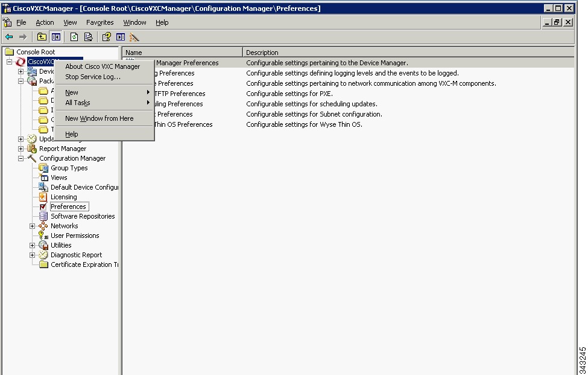Click the Report Manager icon in tree
Screen dimensions: 588x375
[x=32, y=149]
